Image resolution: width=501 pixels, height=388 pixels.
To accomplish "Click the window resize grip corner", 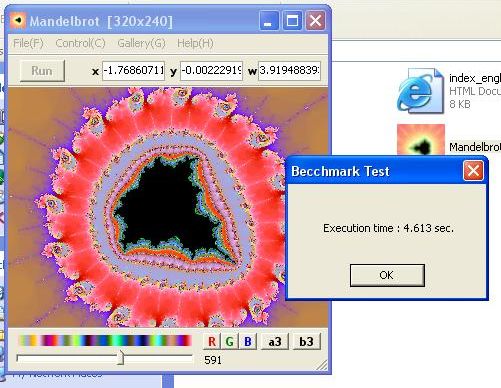I will 322,365.
